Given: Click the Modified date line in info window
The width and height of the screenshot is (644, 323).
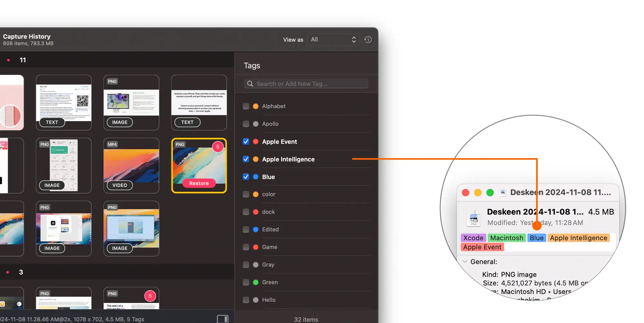Looking at the screenshot, I should coord(535,223).
